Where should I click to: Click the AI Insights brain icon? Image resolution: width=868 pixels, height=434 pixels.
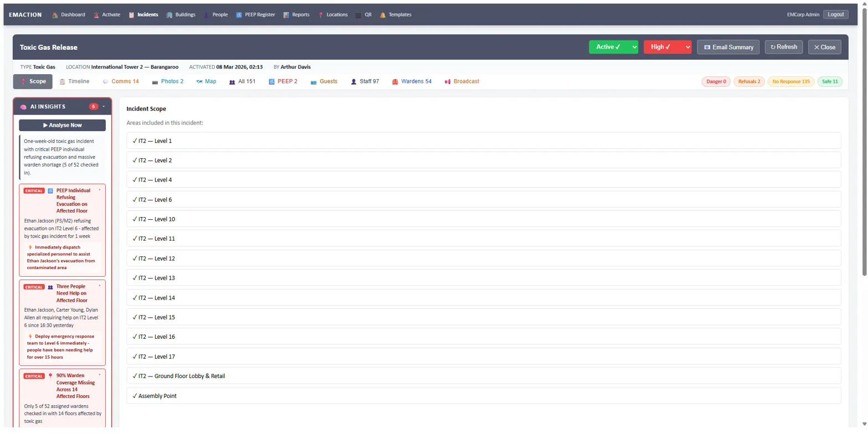23,107
